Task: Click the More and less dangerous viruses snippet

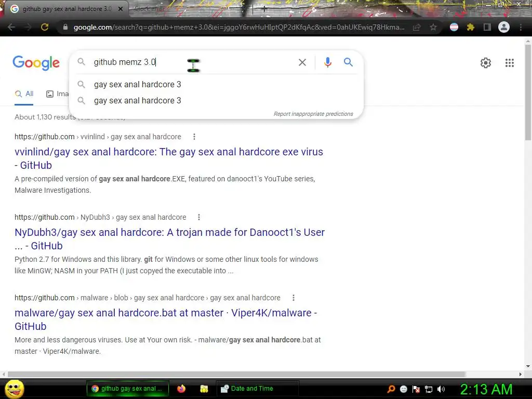Action: click(x=168, y=345)
